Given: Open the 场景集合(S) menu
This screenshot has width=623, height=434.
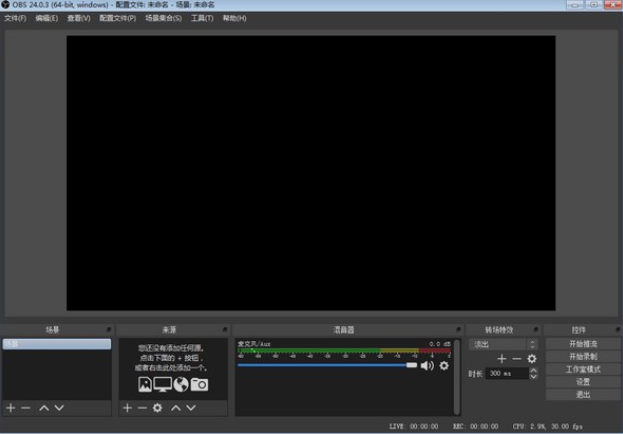Looking at the screenshot, I should [x=163, y=18].
